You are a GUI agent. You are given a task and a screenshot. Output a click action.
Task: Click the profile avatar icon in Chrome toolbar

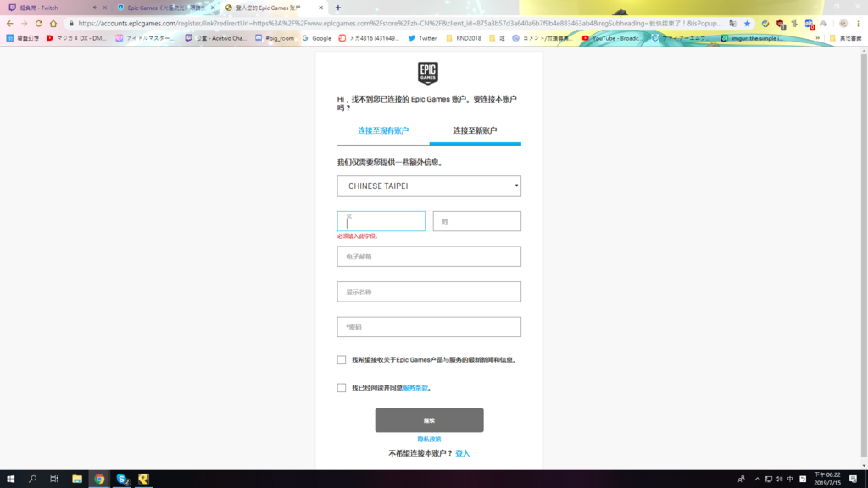pos(843,24)
